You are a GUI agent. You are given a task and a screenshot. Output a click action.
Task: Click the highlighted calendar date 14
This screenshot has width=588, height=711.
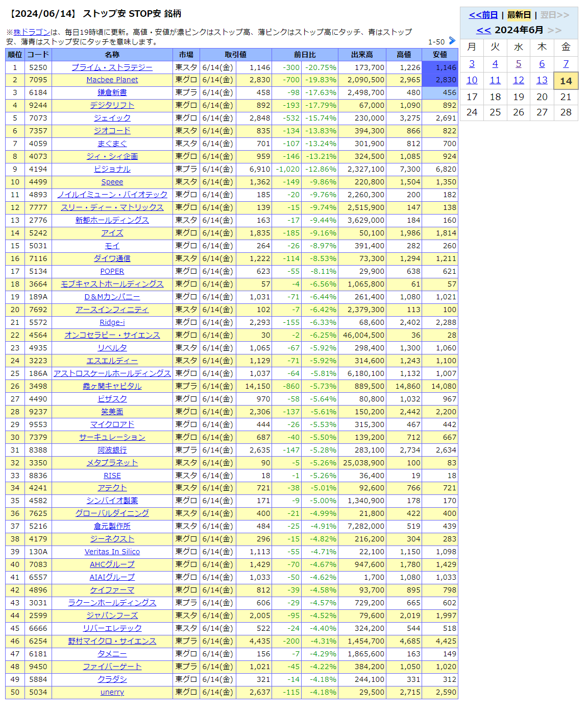point(566,81)
